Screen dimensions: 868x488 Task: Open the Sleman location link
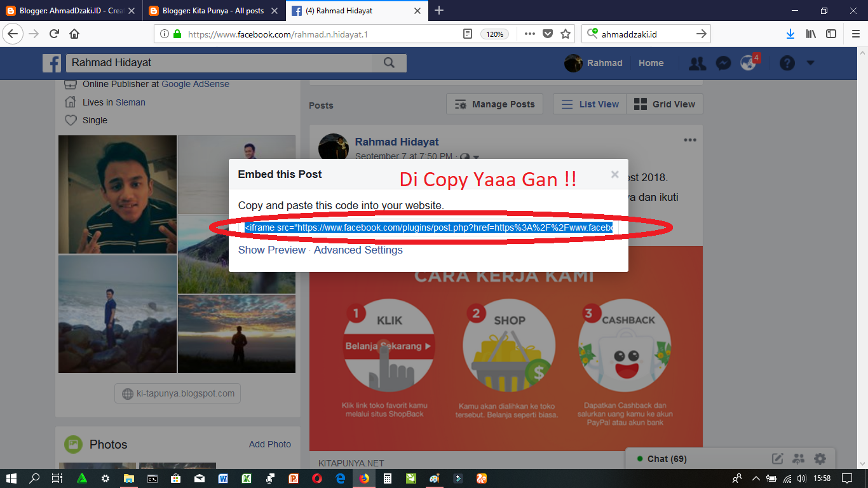[130, 102]
